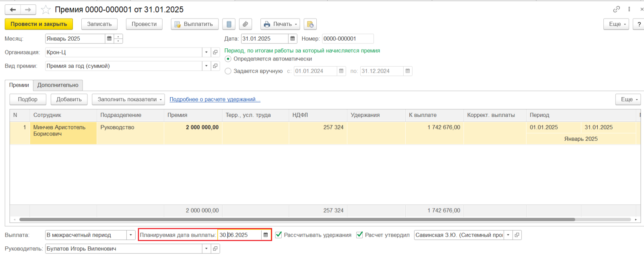Copy link via chain icon
The width and height of the screenshot is (644, 256).
coord(616,9)
